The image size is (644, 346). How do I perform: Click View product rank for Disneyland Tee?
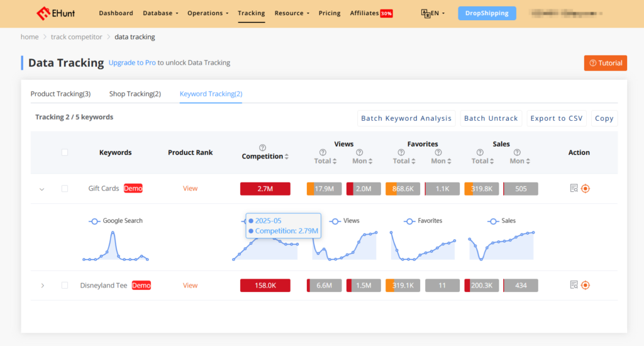coord(190,285)
